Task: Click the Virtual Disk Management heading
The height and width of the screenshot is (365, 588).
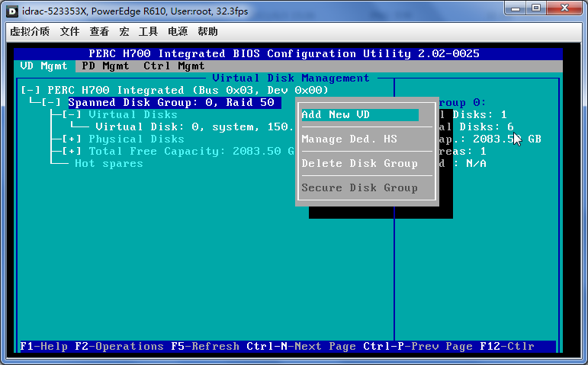Action: 291,78
